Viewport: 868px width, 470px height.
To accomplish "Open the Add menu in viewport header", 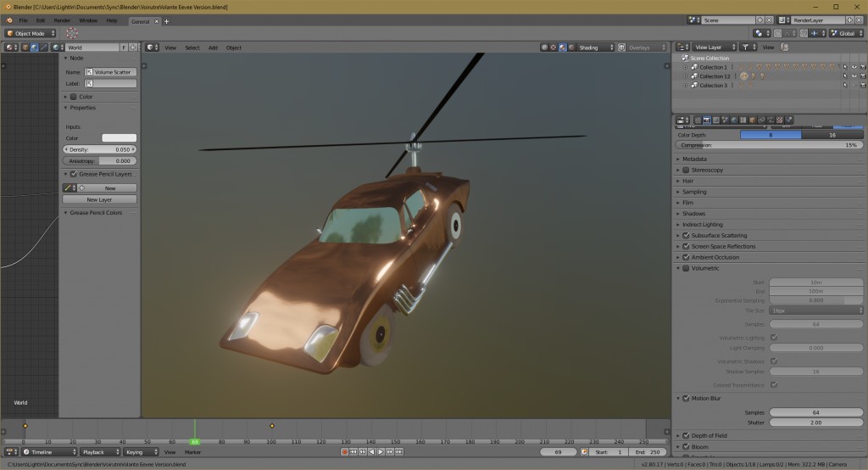I will (x=213, y=48).
